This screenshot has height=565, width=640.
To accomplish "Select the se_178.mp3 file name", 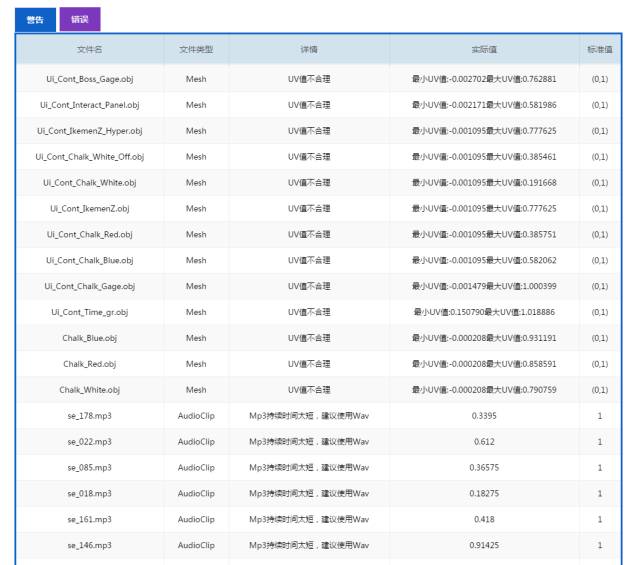I will pyautogui.click(x=90, y=416).
